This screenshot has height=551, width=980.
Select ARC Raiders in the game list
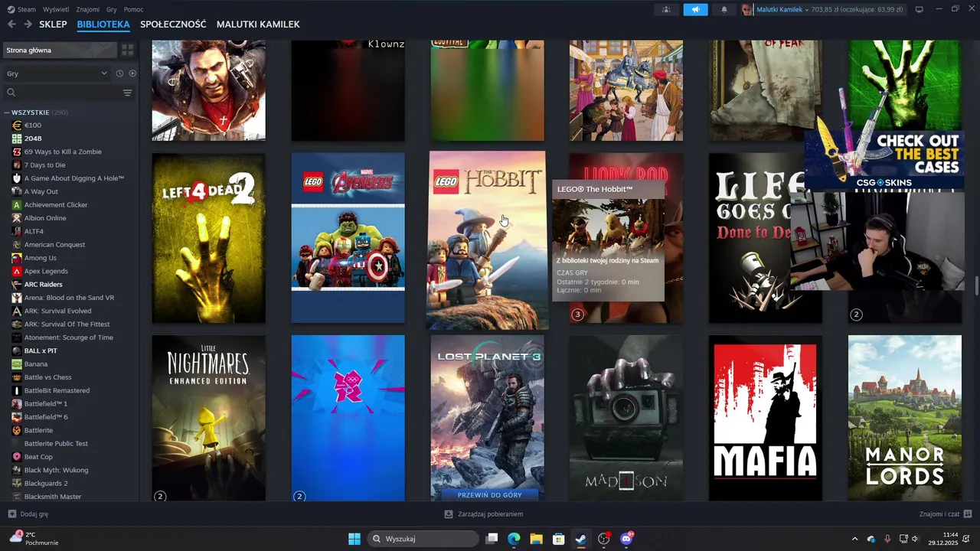(x=43, y=284)
